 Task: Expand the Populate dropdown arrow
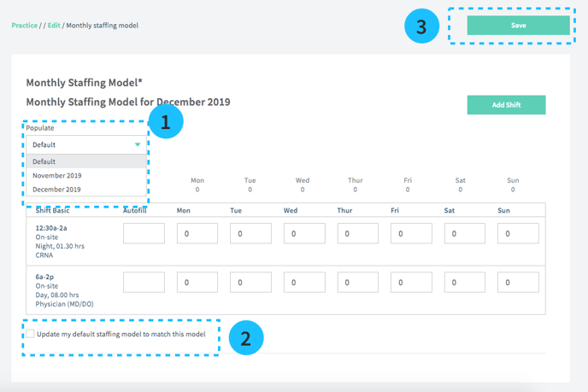[x=137, y=145]
